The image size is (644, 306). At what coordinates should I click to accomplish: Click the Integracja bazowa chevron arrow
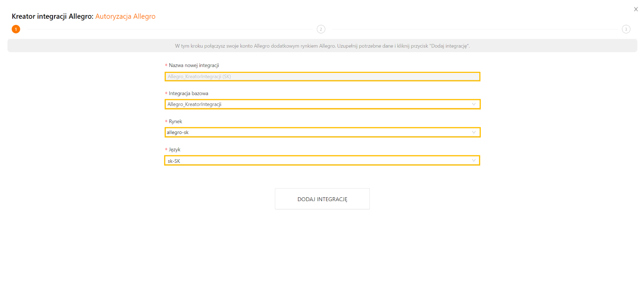[474, 104]
